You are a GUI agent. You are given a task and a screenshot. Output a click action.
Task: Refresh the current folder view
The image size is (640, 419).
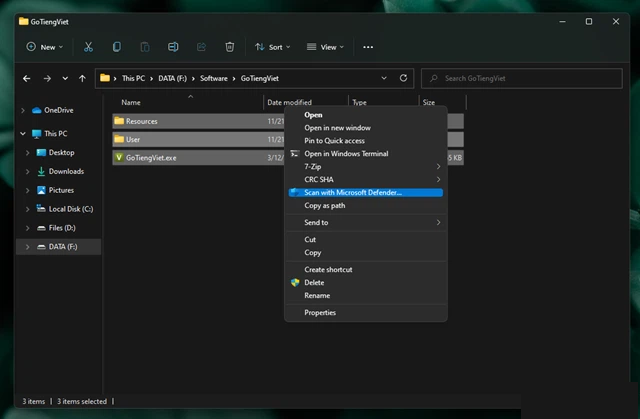(403, 78)
